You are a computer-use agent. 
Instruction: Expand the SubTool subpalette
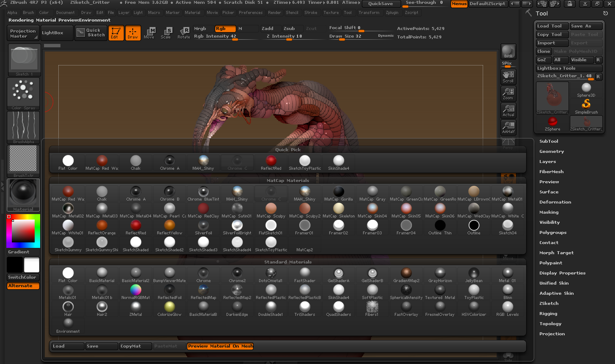pos(549,141)
